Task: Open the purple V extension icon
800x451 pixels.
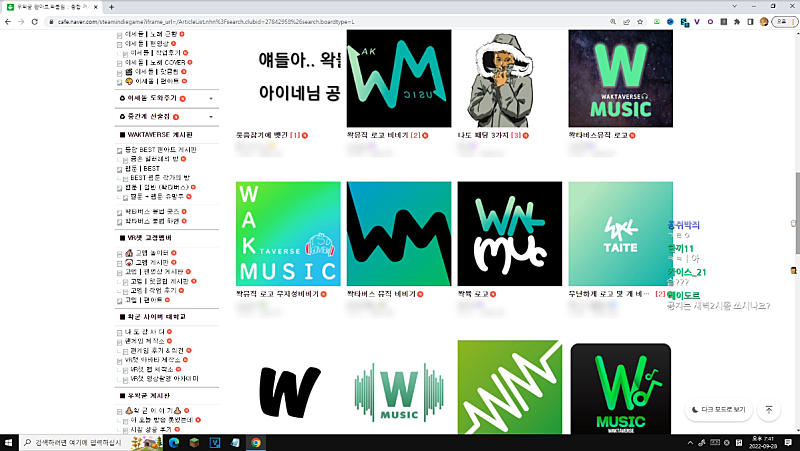Action: coord(697,22)
